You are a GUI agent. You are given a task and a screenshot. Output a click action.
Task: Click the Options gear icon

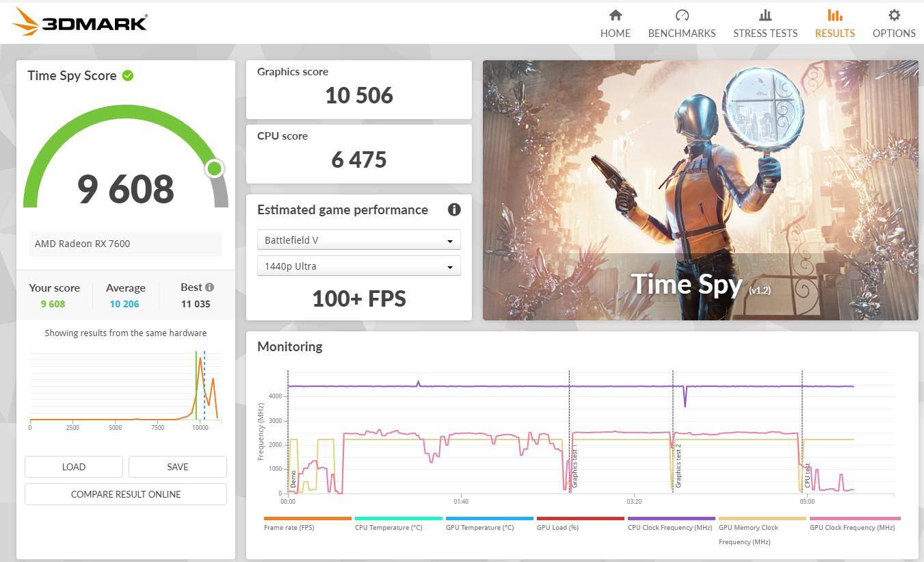click(x=893, y=15)
